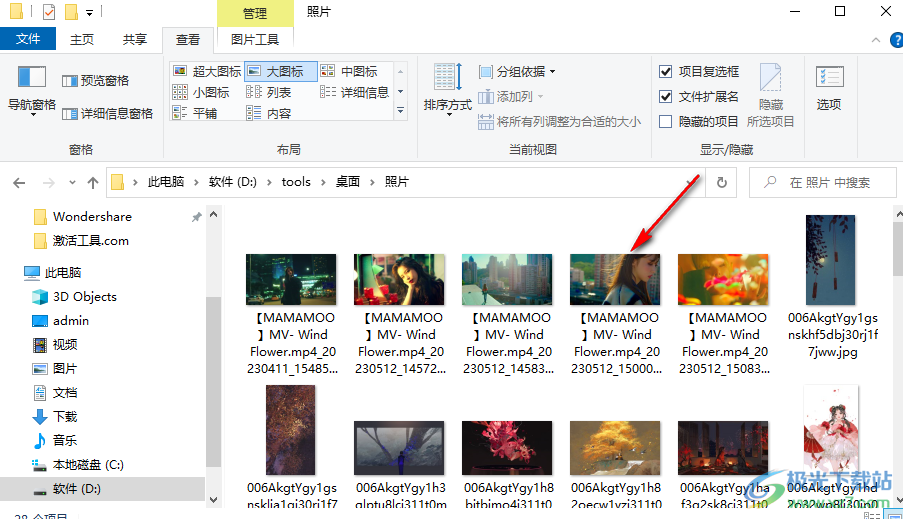Viewport: 903px width, 519px height.
Task: Open Videos (视频) in navigation pane
Action: 55,344
